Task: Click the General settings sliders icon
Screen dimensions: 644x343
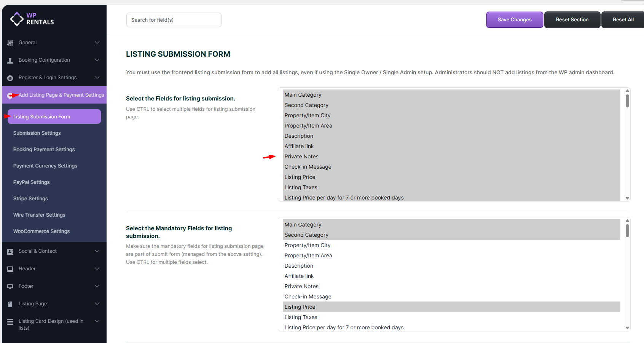Action: [x=10, y=43]
